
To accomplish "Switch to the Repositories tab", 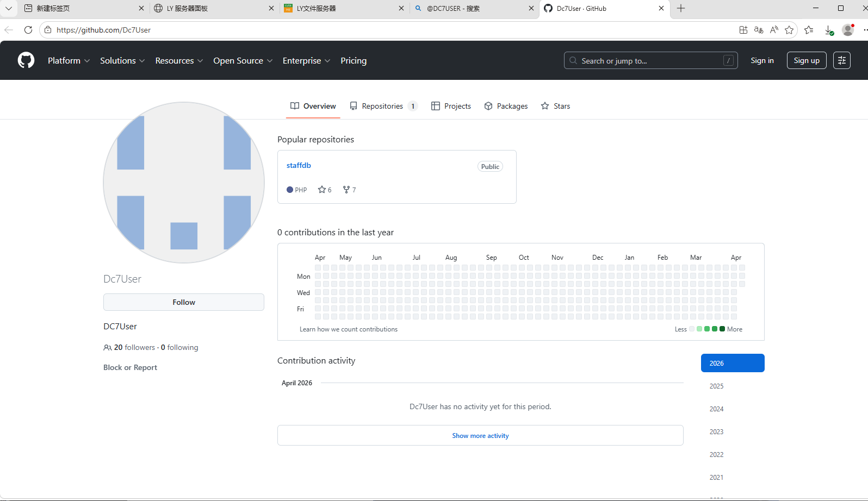I will (x=383, y=106).
